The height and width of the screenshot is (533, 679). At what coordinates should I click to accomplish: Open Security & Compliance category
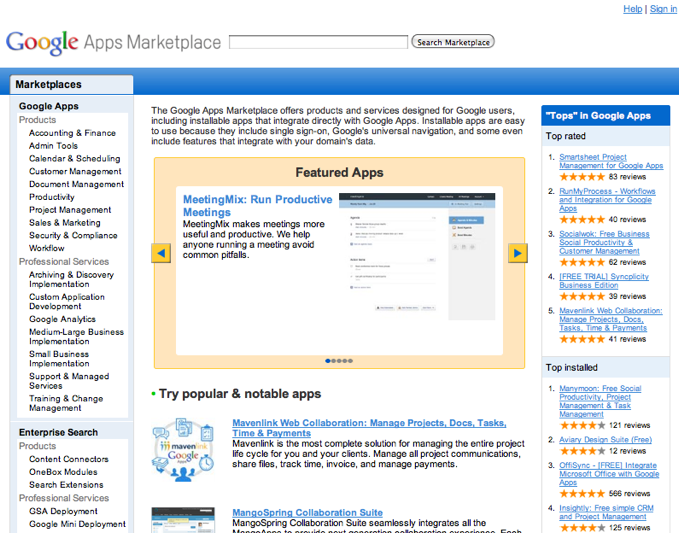pos(73,236)
